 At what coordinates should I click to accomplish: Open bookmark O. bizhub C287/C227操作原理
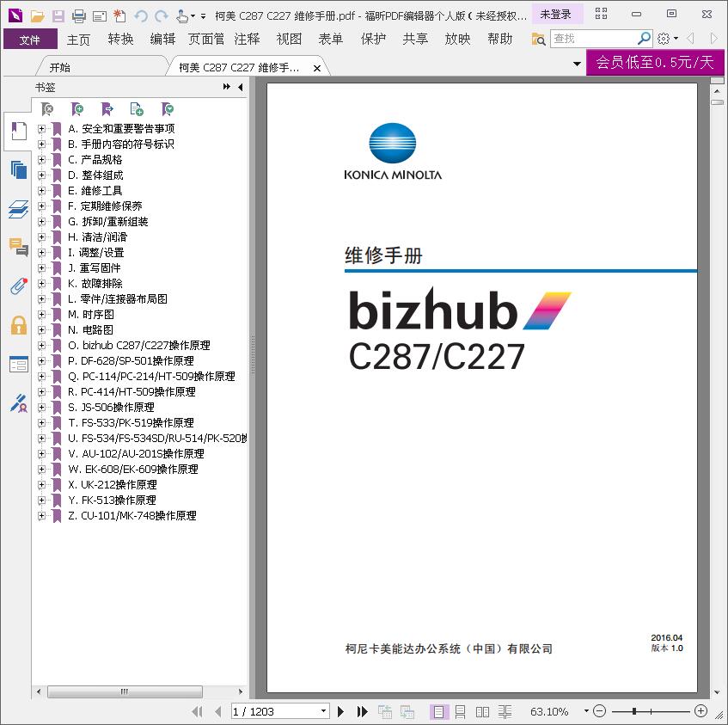(x=139, y=346)
